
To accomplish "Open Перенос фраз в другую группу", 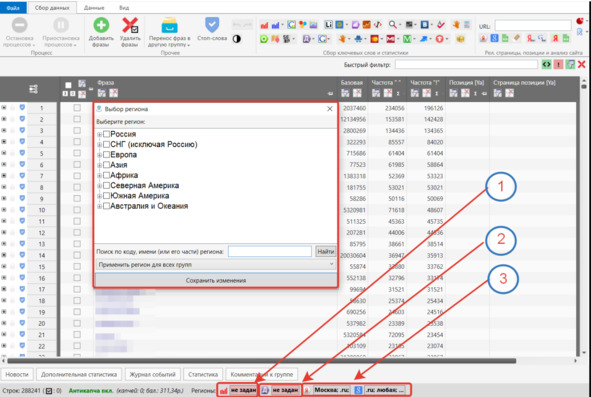I will 169,32.
